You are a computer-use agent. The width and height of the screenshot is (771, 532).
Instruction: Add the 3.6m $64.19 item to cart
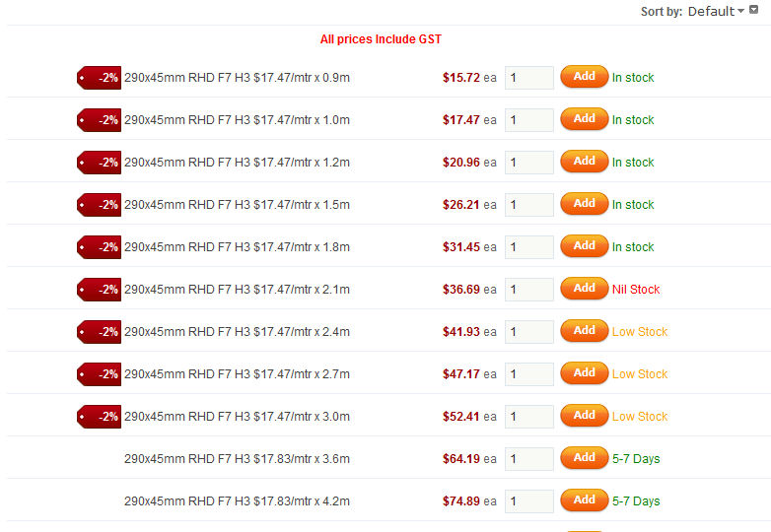[x=584, y=458]
